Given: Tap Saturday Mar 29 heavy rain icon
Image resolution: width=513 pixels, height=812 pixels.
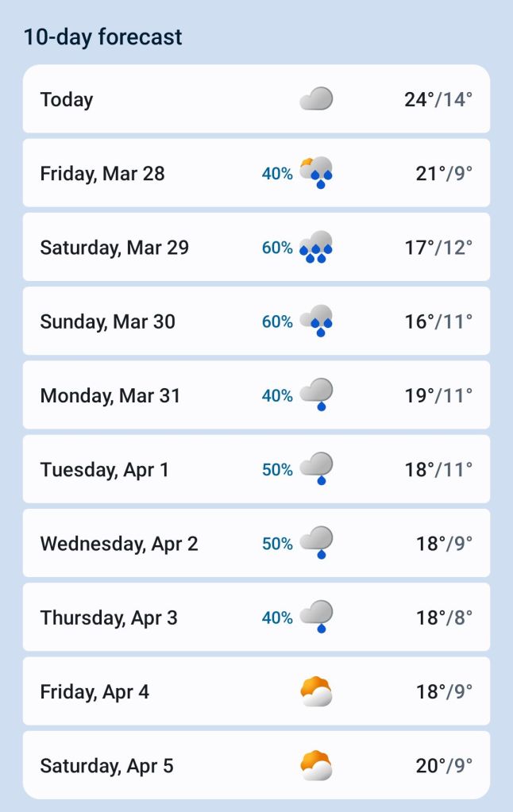Looking at the screenshot, I should pyautogui.click(x=316, y=247).
